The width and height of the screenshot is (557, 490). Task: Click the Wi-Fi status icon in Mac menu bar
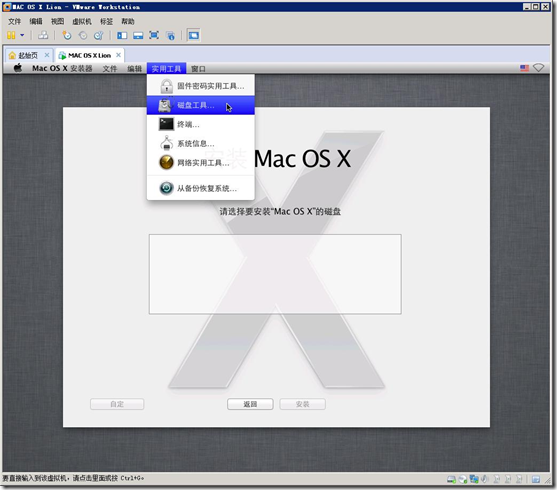click(x=539, y=68)
